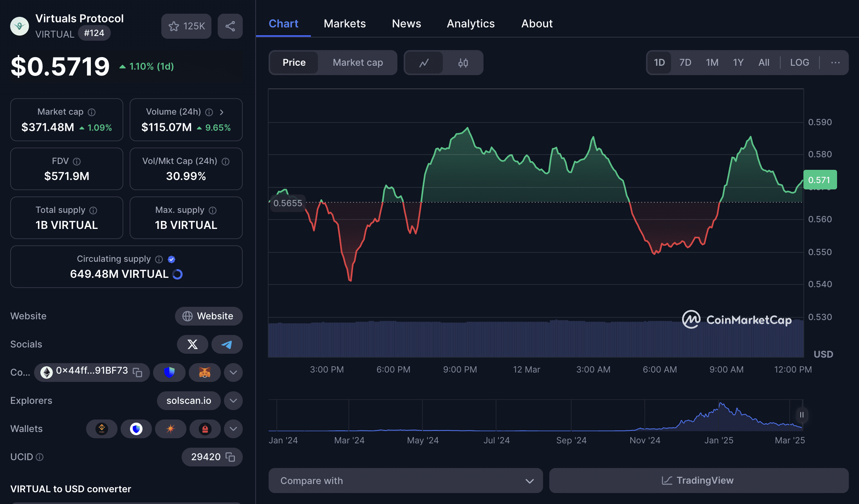
Task: Open the Chart tab
Action: pos(283,23)
